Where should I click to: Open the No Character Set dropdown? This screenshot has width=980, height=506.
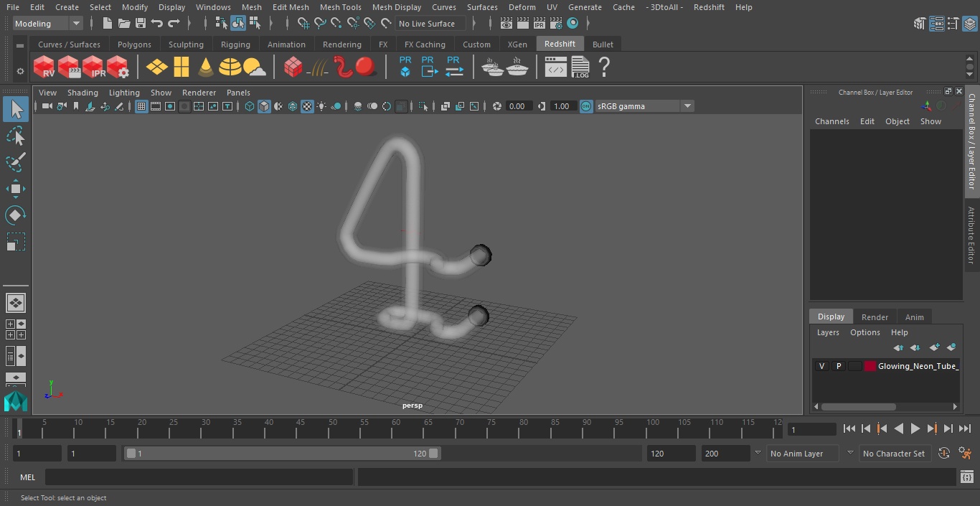(x=895, y=454)
